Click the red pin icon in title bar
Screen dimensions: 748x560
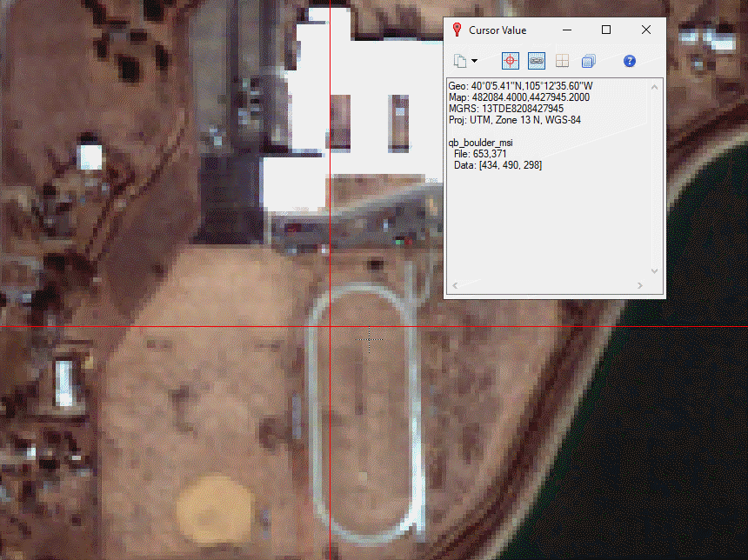[457, 30]
